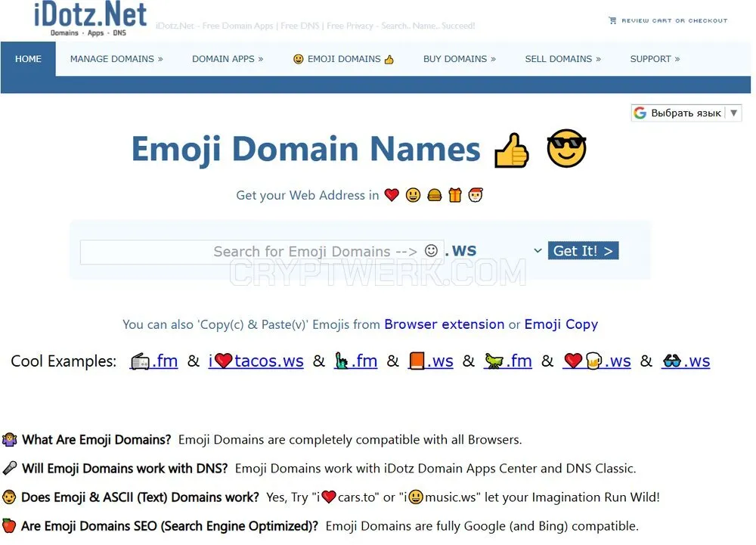
Task: Open the Browser extension link
Action: pyautogui.click(x=444, y=324)
